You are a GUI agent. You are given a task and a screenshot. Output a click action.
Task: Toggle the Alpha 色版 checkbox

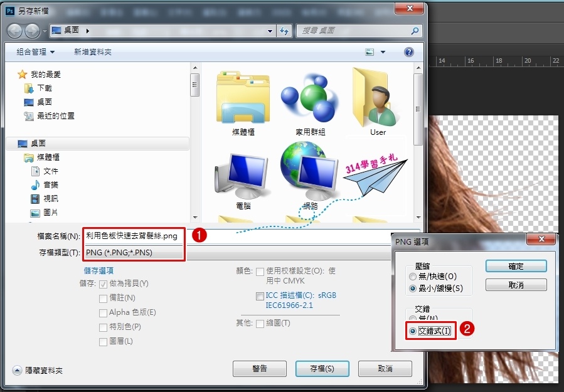click(x=104, y=313)
